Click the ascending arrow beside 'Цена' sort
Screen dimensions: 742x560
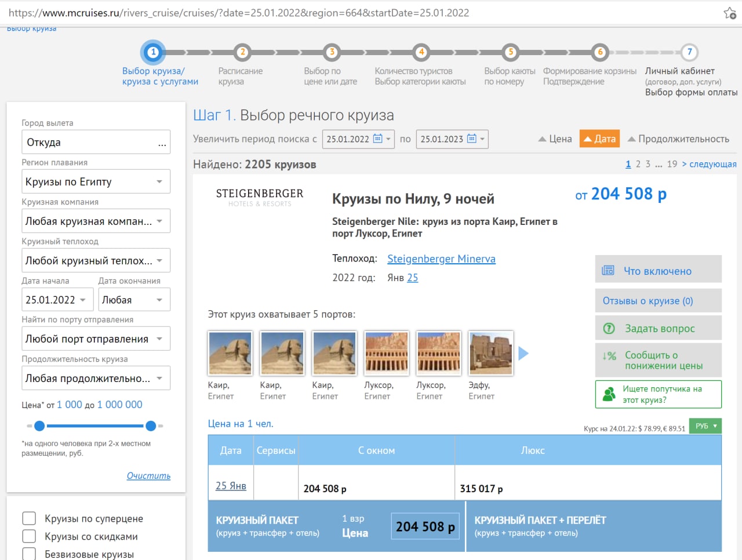click(x=542, y=139)
